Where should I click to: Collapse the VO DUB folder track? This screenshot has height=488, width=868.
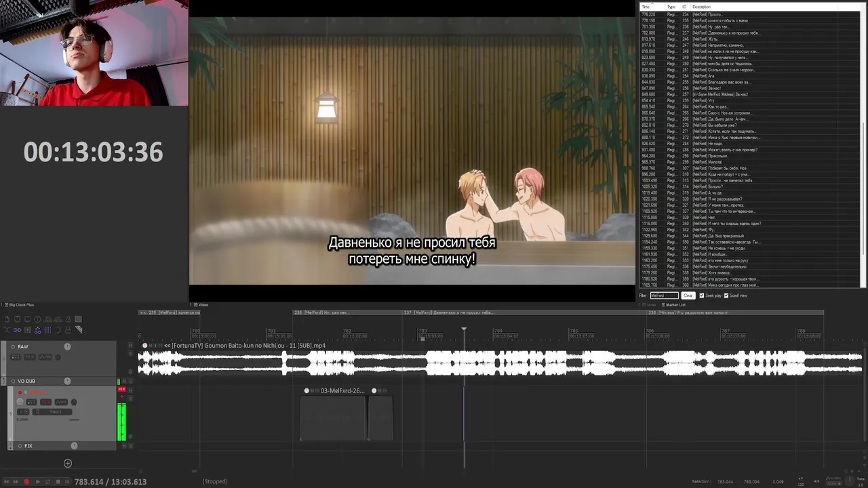(x=3, y=379)
